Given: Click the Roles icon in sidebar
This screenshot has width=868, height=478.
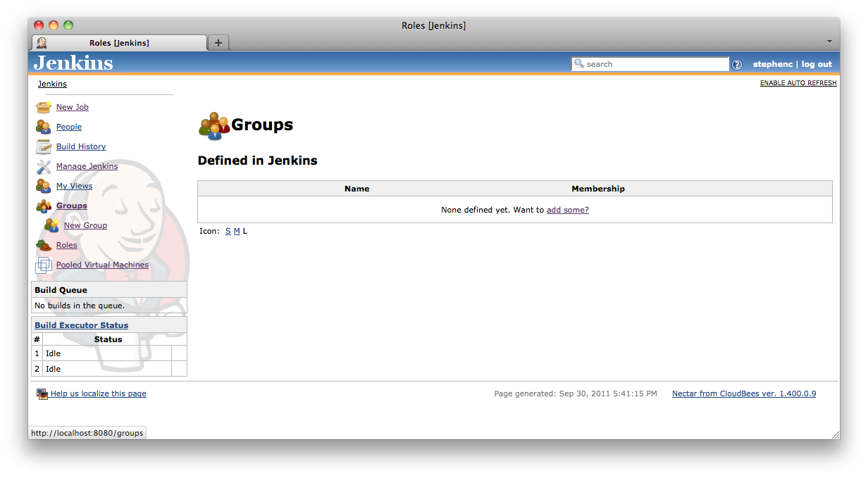Looking at the screenshot, I should click(x=44, y=245).
